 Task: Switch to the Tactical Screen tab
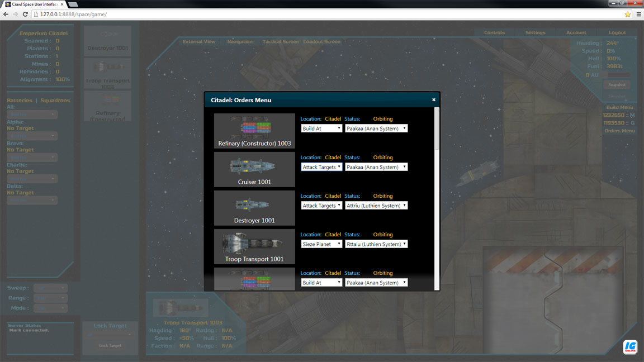[280, 42]
